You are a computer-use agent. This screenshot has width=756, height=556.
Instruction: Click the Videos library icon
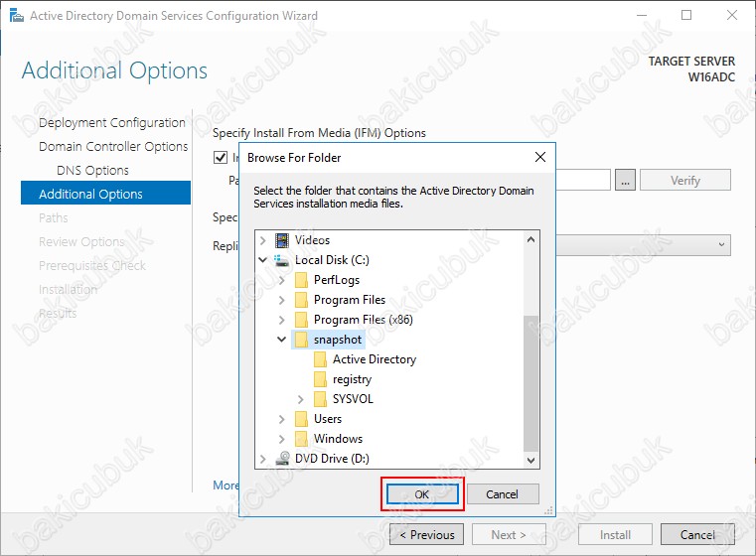pyautogui.click(x=281, y=240)
